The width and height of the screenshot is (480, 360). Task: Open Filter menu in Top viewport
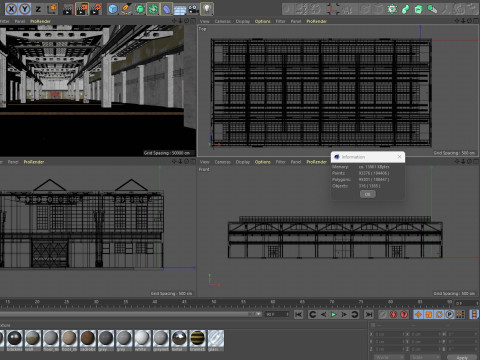(x=280, y=21)
